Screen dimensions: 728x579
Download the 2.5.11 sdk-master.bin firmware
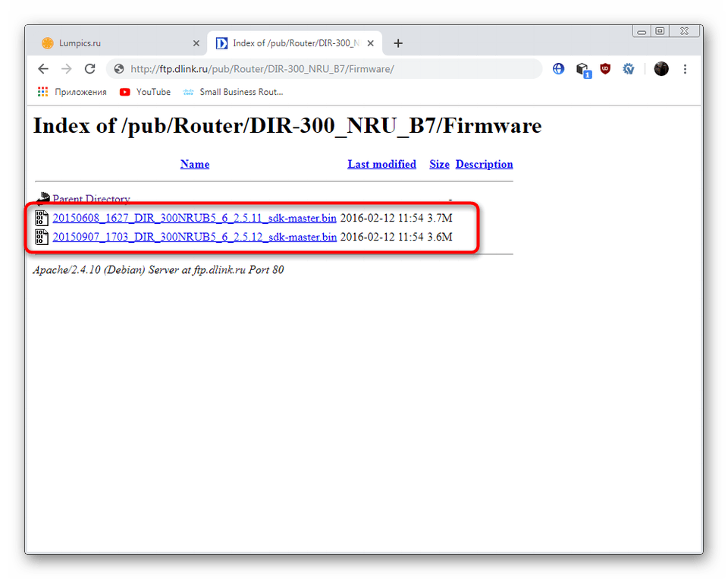[195, 218]
